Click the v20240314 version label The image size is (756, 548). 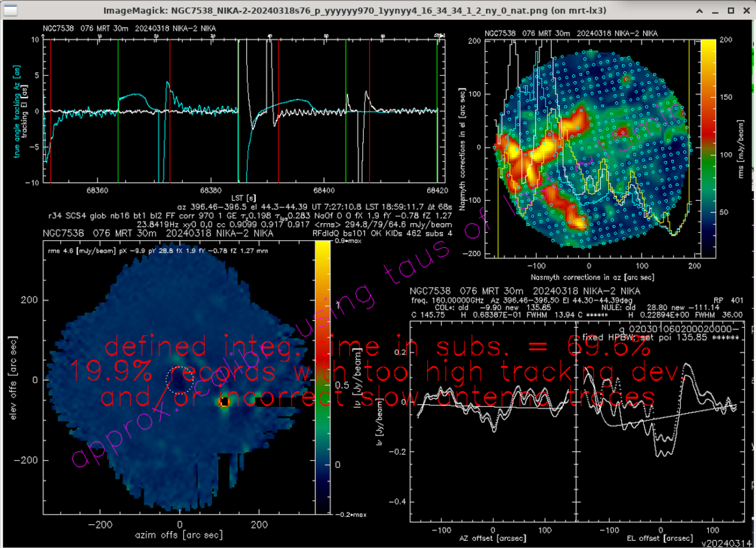click(x=726, y=543)
